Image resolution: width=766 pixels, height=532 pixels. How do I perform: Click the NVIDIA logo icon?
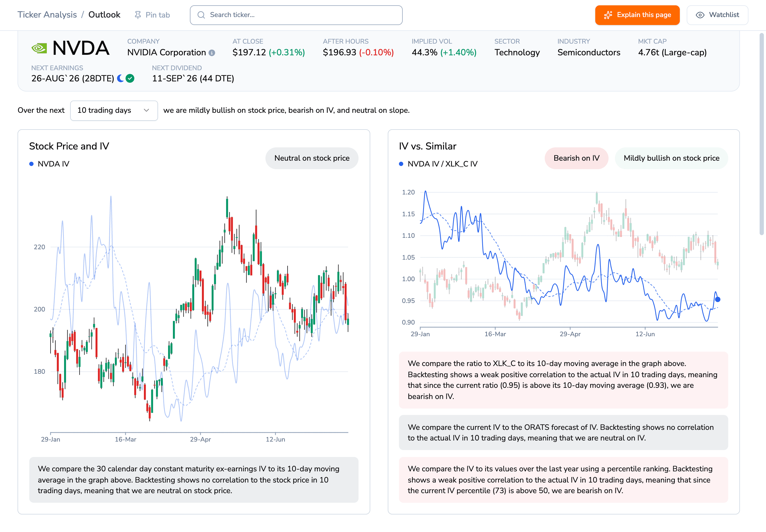39,48
